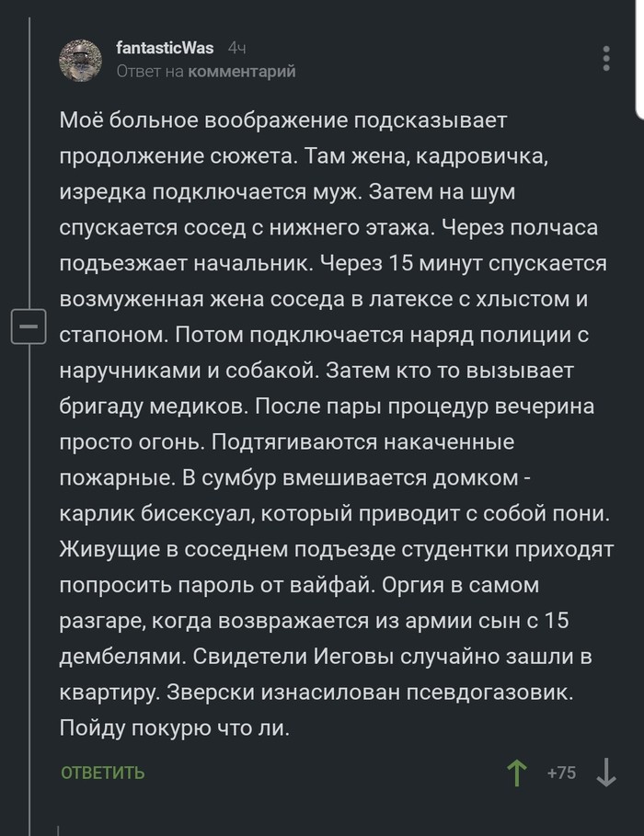Click the 4ч timestamp of the comment
The height and width of the screenshot is (836, 644).
[236, 49]
